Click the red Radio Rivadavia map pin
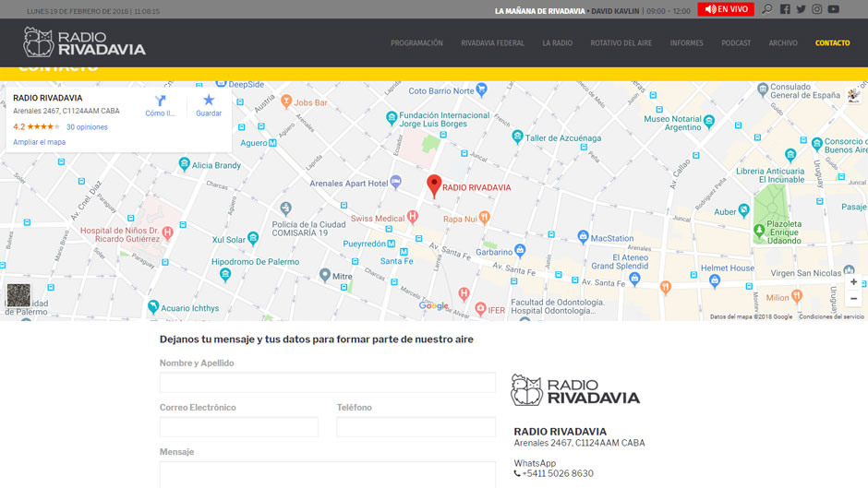The width and height of the screenshot is (868, 488). pos(434,185)
